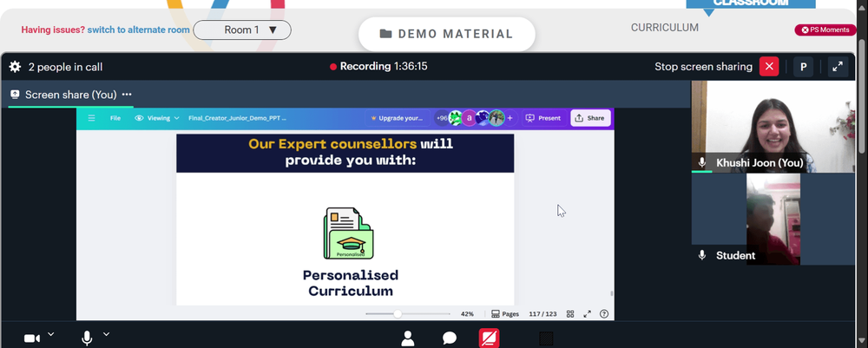Click Student microphone indicator
This screenshot has width=868, height=348.
tap(702, 255)
